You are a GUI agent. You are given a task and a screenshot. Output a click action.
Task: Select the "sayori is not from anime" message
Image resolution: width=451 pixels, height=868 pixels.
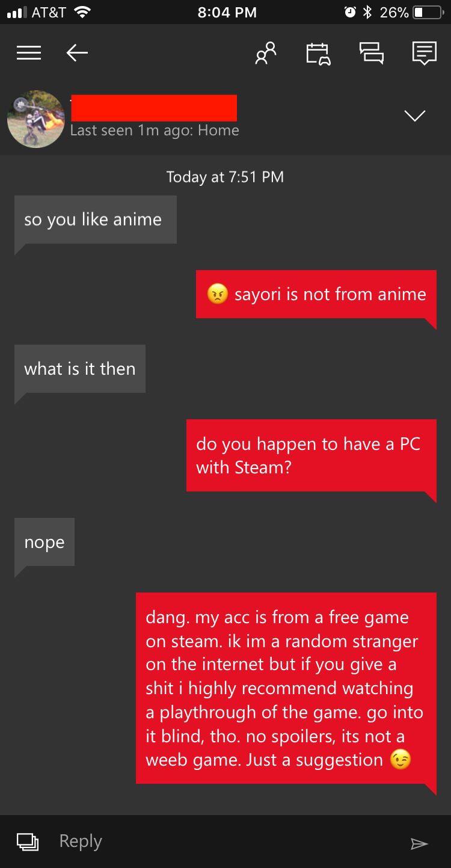click(x=316, y=294)
